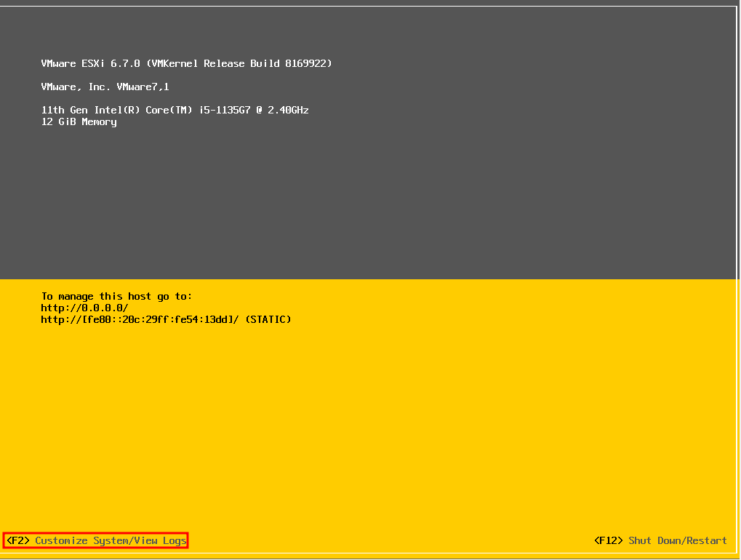Open the fe80 IPv6 management URL
Image resolution: width=741 pixels, height=560 pixels.
(166, 320)
